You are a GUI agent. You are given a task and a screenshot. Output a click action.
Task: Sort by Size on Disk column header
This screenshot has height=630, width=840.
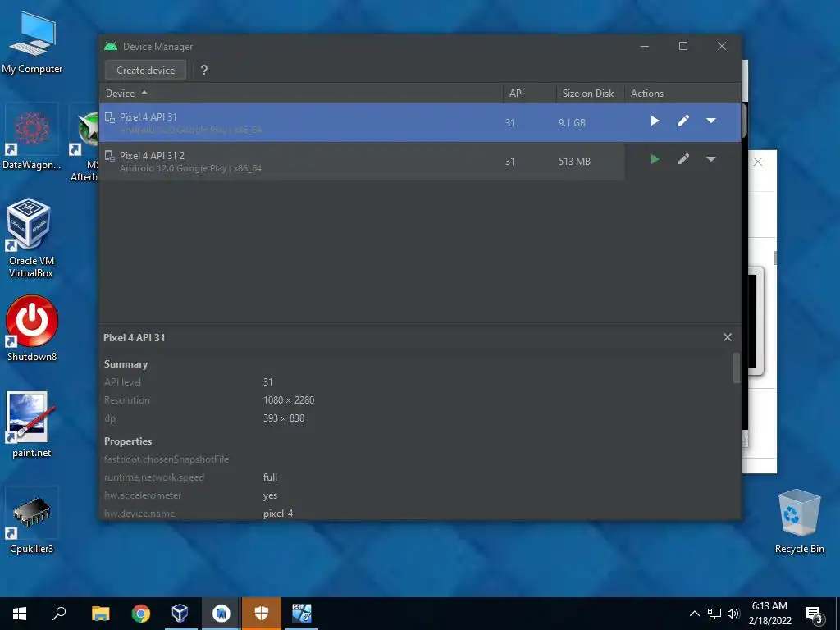click(591, 94)
